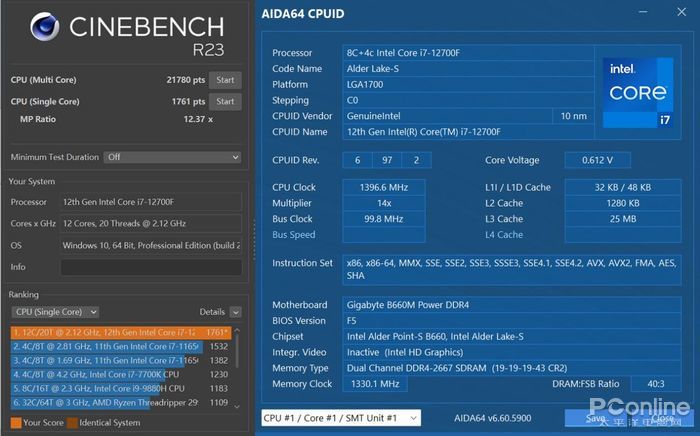Click the Instruction Set value field
700x436 pixels.
tap(512, 270)
